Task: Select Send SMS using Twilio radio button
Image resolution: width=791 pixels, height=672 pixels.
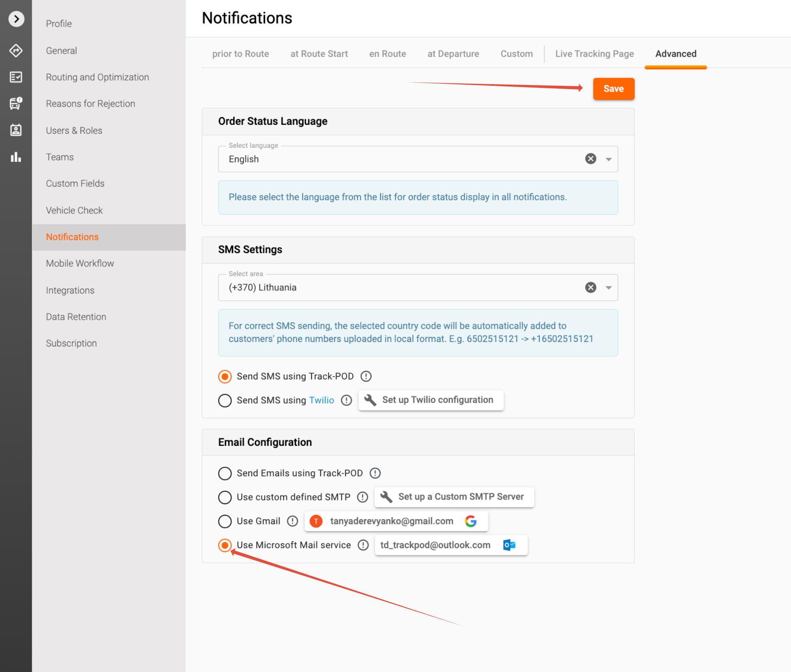Action: coord(225,400)
